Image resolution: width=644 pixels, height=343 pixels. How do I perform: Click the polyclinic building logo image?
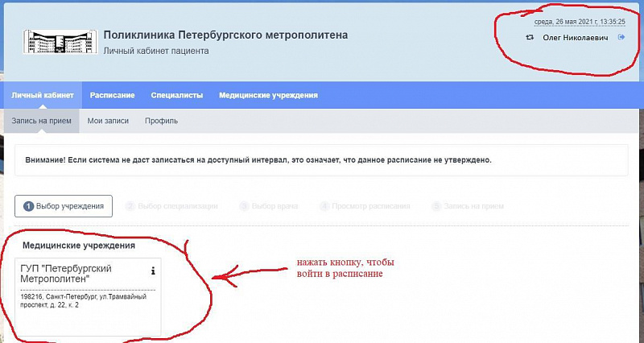click(x=60, y=42)
